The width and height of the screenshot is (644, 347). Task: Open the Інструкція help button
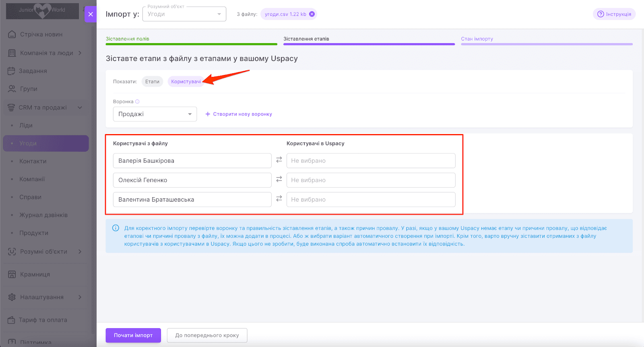pos(614,14)
